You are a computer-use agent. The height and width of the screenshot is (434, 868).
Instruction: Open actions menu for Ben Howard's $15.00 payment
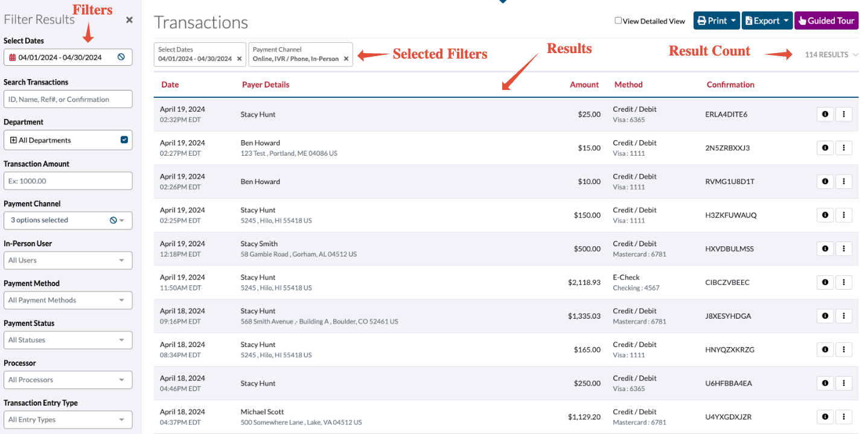844,147
